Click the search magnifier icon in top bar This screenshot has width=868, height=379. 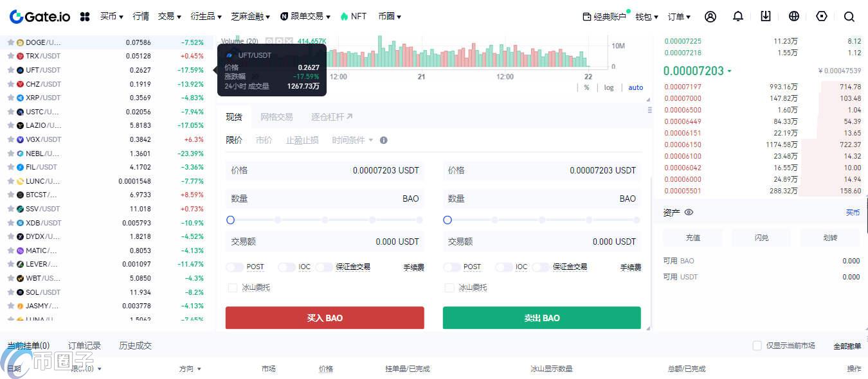[x=849, y=16]
